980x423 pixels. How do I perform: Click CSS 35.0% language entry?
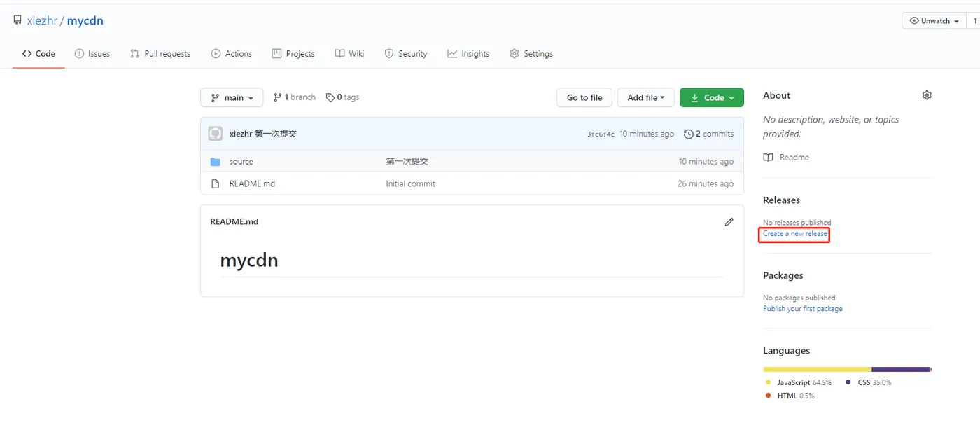click(869, 382)
